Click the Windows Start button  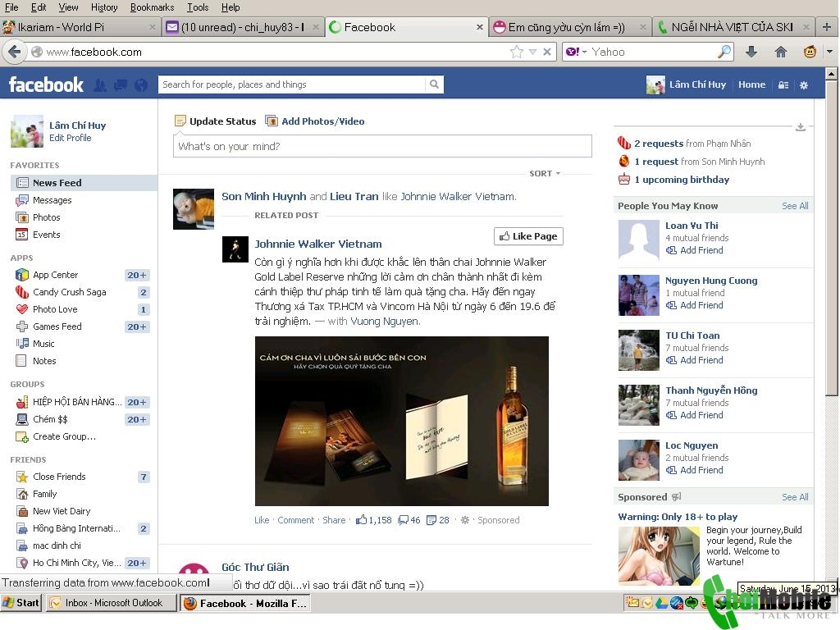[21, 603]
